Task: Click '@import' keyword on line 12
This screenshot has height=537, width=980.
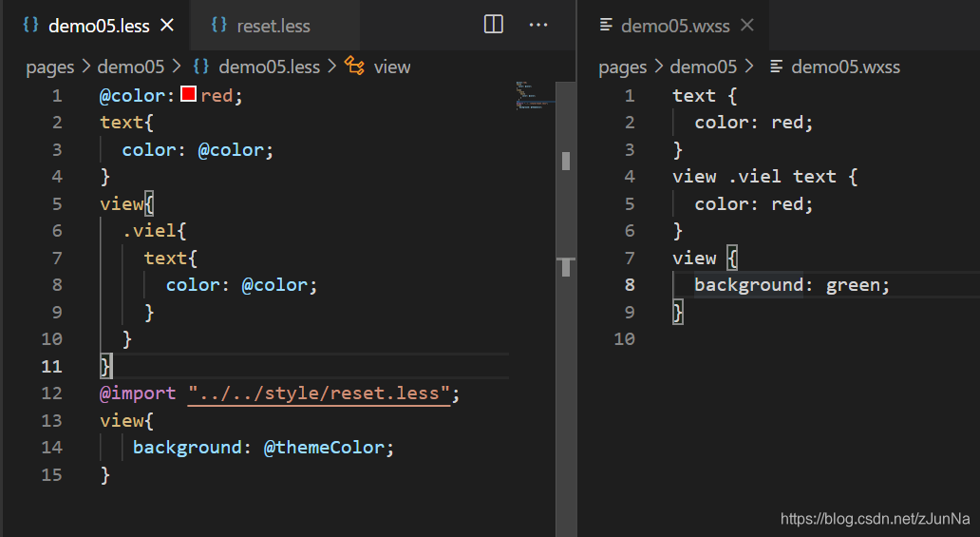Action: [138, 393]
